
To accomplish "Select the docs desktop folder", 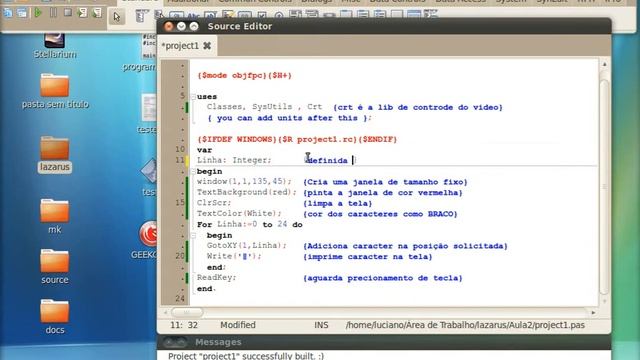I will point(55,317).
